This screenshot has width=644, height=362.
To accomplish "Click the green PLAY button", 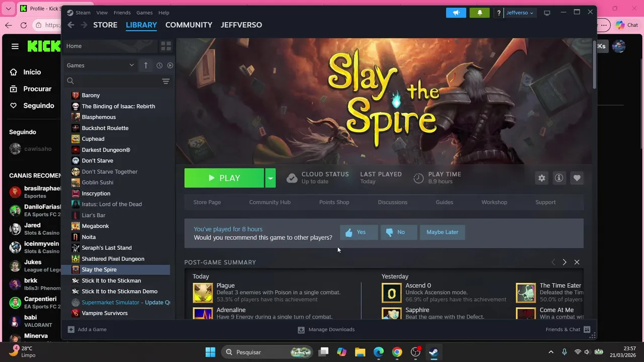I will click(x=224, y=178).
